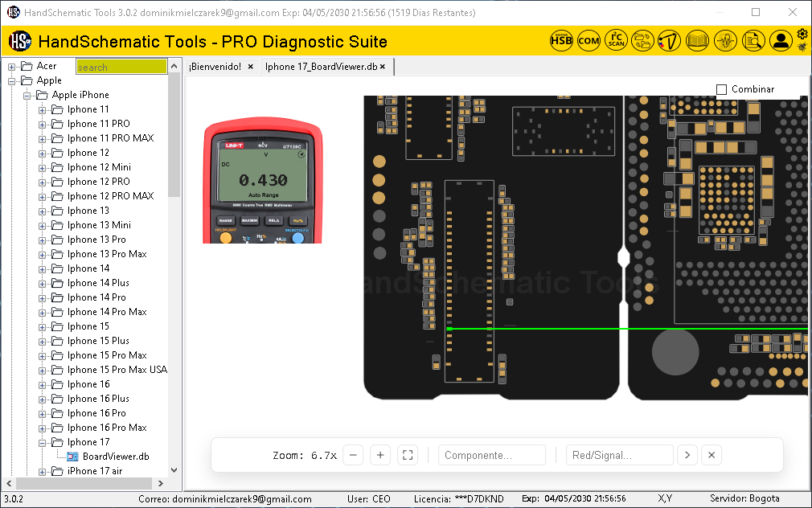Click the 'Zoom: 6.7x' label
This screenshot has height=508, width=812.
305,455
